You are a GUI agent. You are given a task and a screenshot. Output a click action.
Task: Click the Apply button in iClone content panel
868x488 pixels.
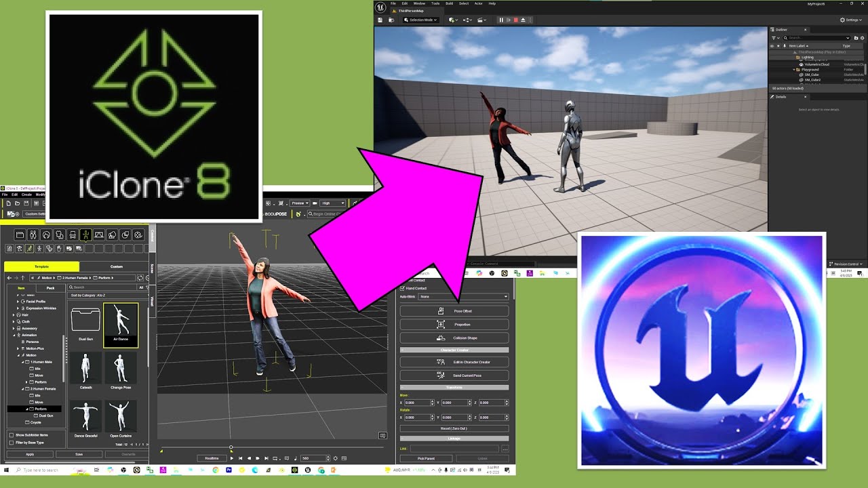pyautogui.click(x=30, y=454)
